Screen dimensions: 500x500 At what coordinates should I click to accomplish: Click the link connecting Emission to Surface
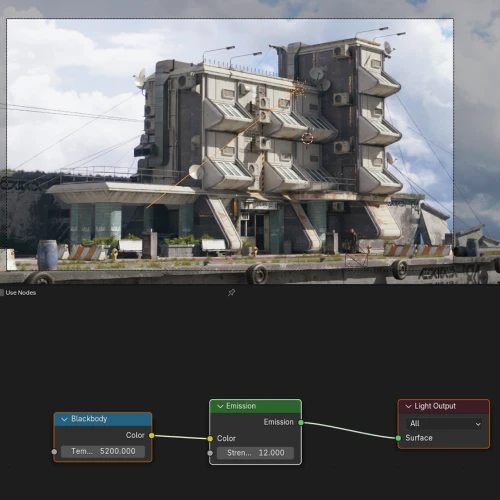350,431
